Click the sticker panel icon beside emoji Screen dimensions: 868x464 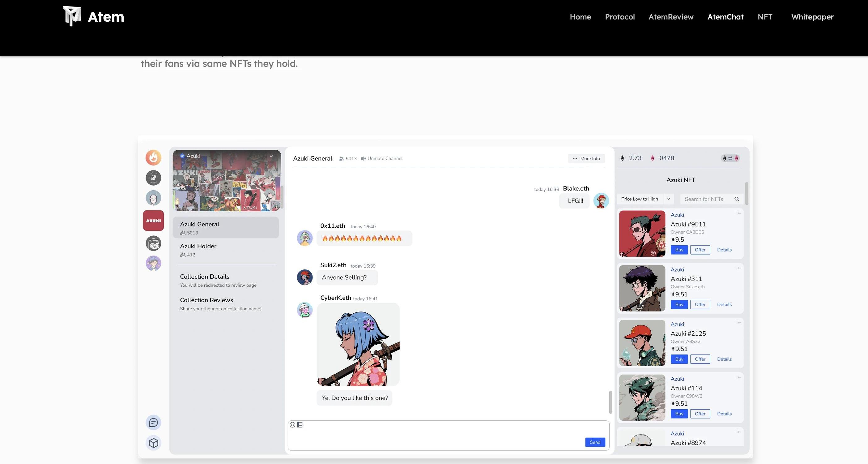point(300,424)
